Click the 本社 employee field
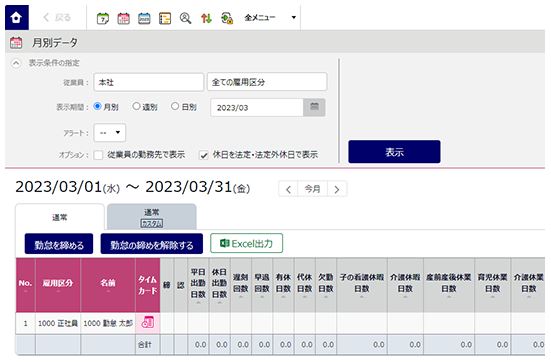Screen dimensions: 551x362 pos(149,82)
